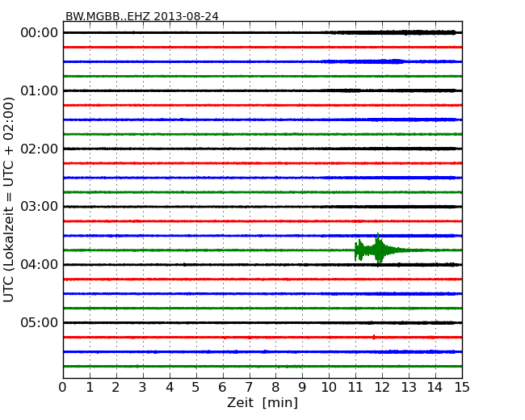Click x-axis tick label 13

coord(409,388)
